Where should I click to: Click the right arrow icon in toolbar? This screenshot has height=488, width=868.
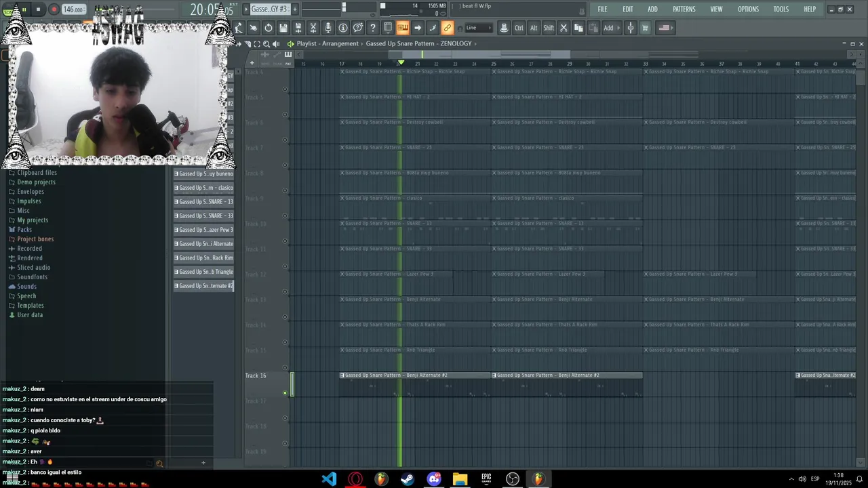pos(418,28)
